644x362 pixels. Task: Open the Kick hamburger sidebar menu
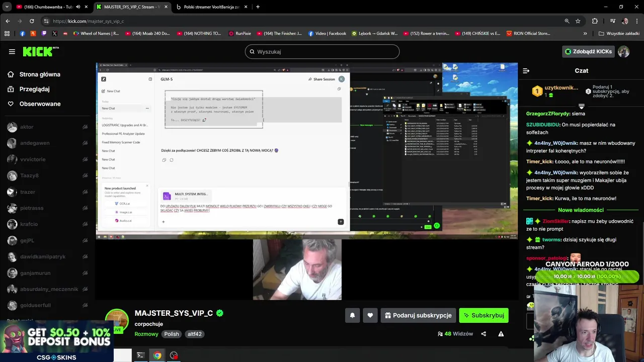12,51
